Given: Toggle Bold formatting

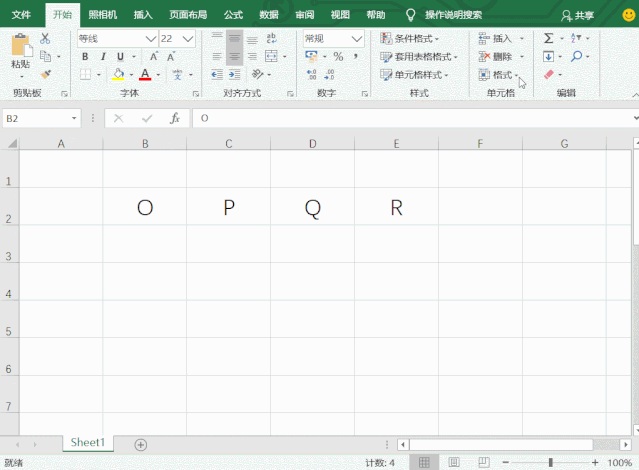Looking at the screenshot, I should [x=85, y=57].
